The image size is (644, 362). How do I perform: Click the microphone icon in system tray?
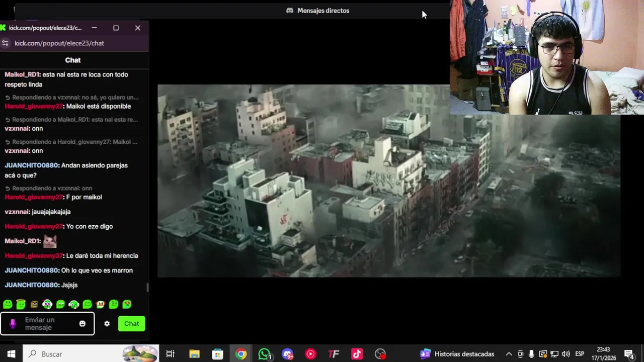point(531,354)
